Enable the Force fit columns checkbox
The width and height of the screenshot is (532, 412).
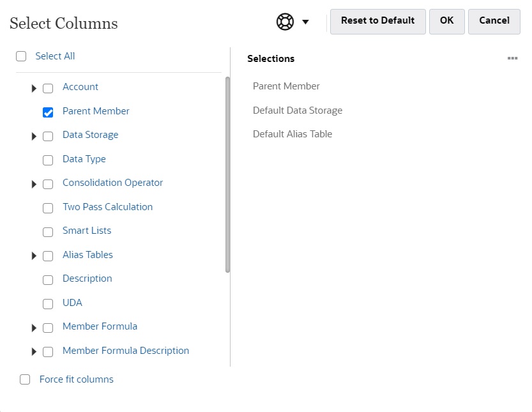25,379
